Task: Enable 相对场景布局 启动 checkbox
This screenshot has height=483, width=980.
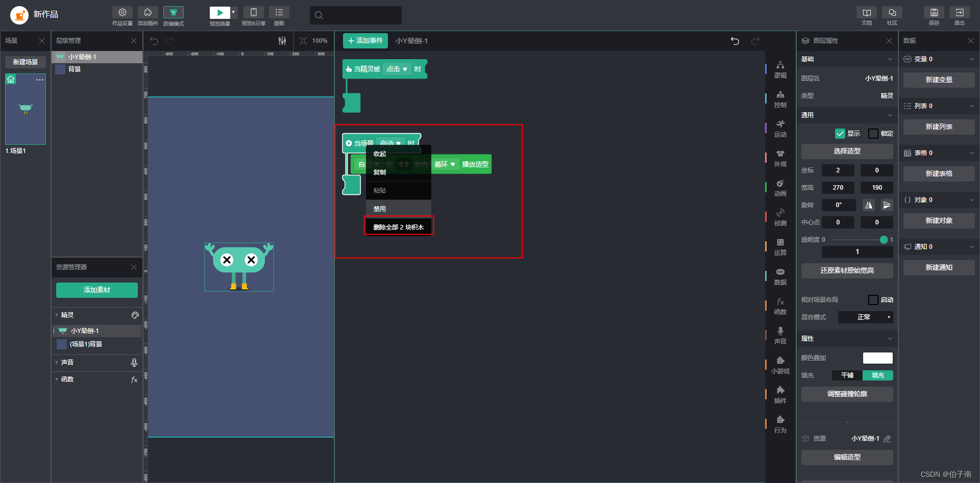Action: tap(873, 300)
